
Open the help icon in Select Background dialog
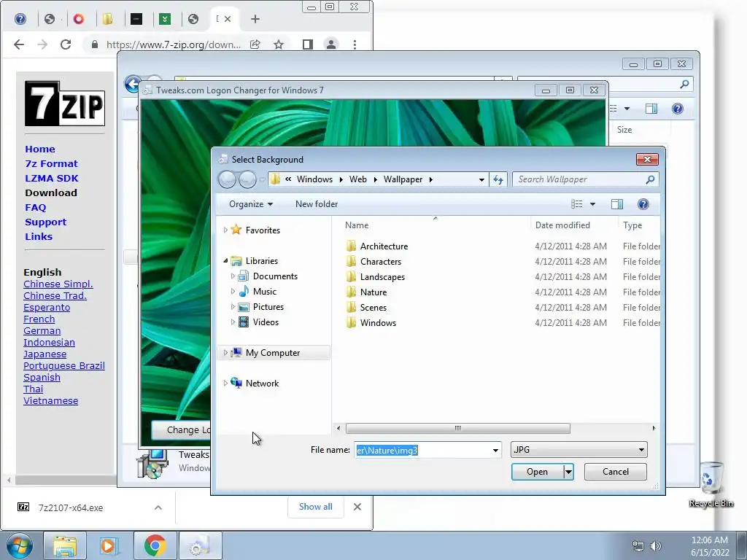click(643, 204)
